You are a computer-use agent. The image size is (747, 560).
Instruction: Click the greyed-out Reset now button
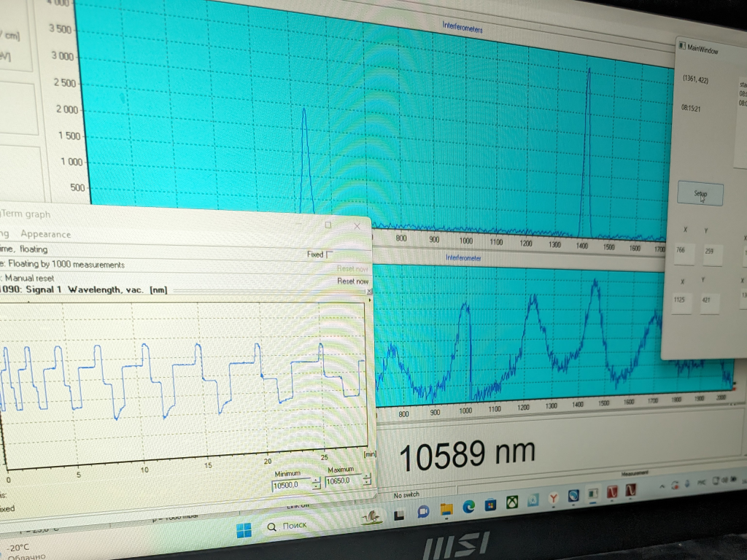click(x=352, y=268)
